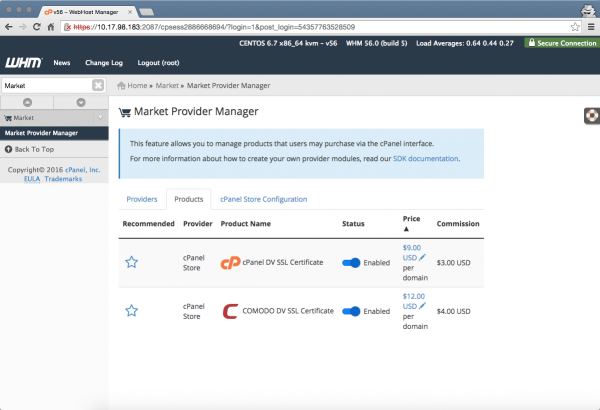Toggle COMODO DV SSL Certificate enabled switch
Viewport: 600px width, 410px height.
351,311
